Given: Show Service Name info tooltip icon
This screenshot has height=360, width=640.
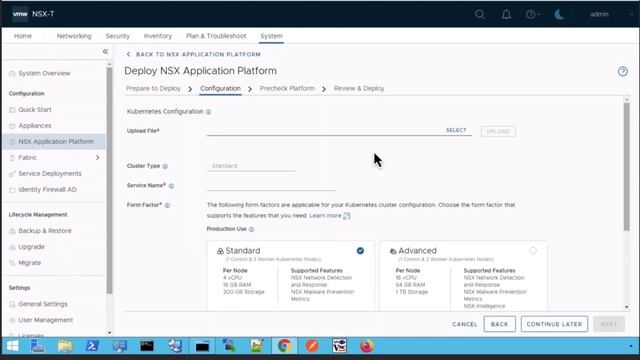Looking at the screenshot, I should click(171, 186).
